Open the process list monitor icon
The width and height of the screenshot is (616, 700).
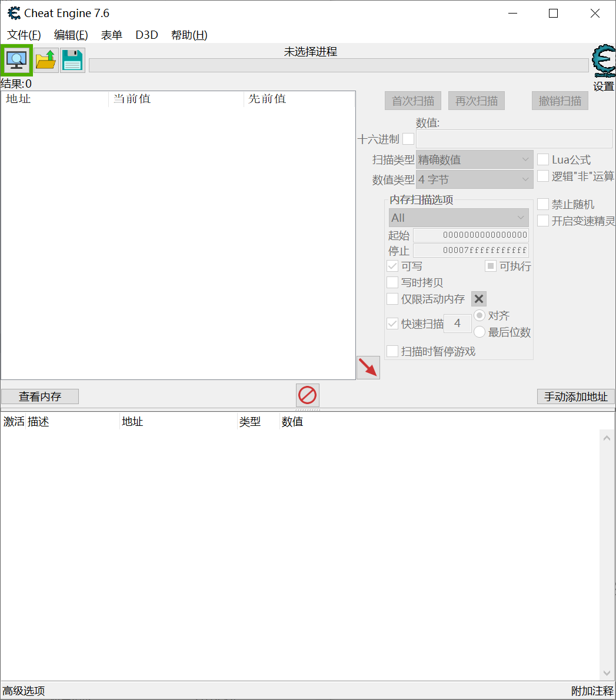click(x=16, y=60)
